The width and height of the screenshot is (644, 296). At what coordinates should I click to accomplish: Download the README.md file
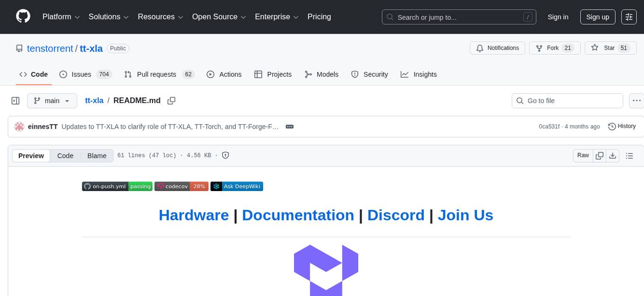coord(613,155)
